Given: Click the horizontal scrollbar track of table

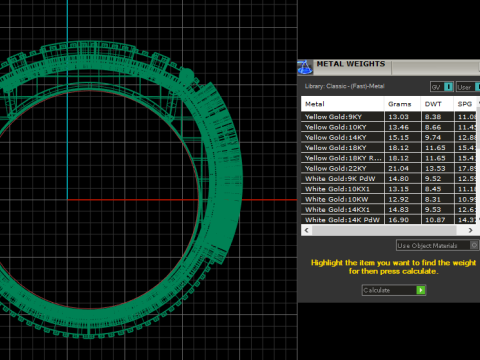Looking at the screenshot, I should pos(384,230).
